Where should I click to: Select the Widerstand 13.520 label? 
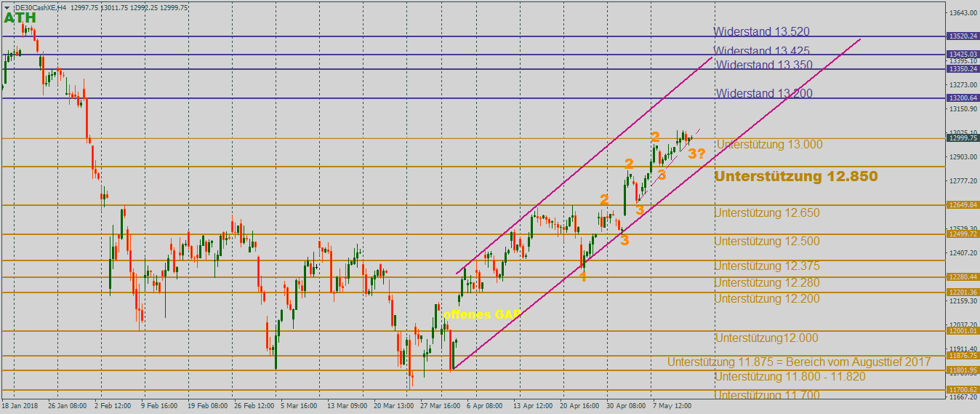[761, 32]
